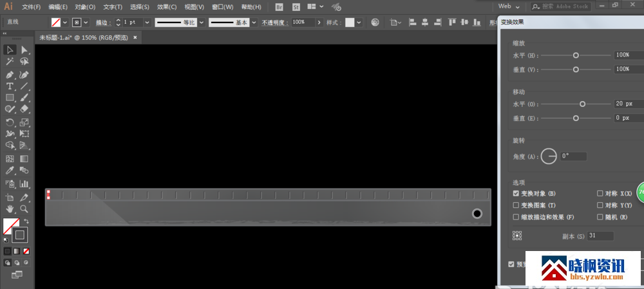Tick the 对称 X(X) checkbox
This screenshot has height=289, width=644.
[x=600, y=193]
